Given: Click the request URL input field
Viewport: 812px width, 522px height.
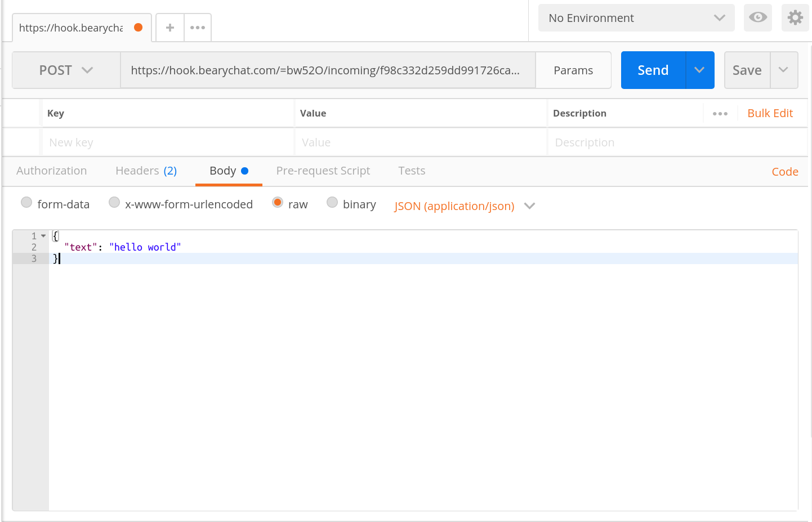Looking at the screenshot, I should [328, 70].
